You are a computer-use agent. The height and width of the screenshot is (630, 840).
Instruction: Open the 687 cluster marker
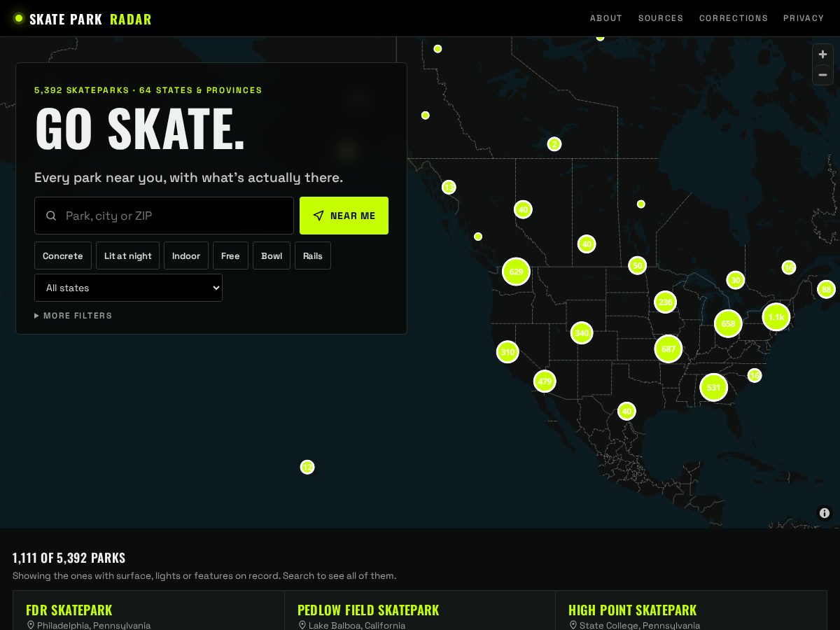(668, 349)
